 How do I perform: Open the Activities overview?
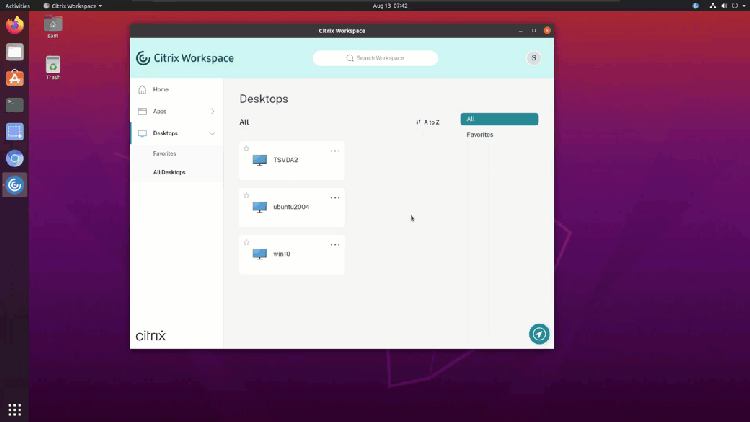[17, 6]
